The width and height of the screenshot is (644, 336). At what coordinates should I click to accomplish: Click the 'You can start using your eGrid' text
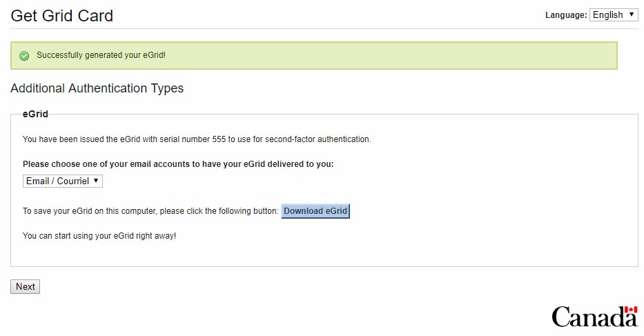(x=99, y=236)
